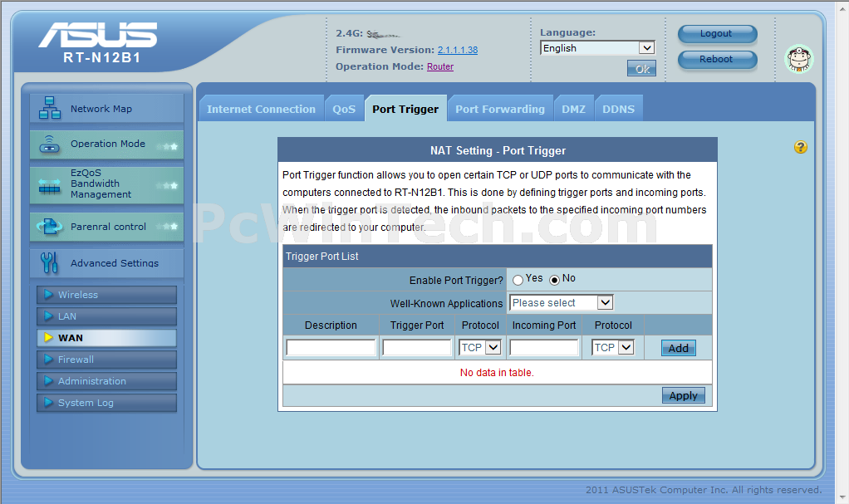The height and width of the screenshot is (504, 849).
Task: Select No for Enable Port Trigger
Action: [x=554, y=280]
